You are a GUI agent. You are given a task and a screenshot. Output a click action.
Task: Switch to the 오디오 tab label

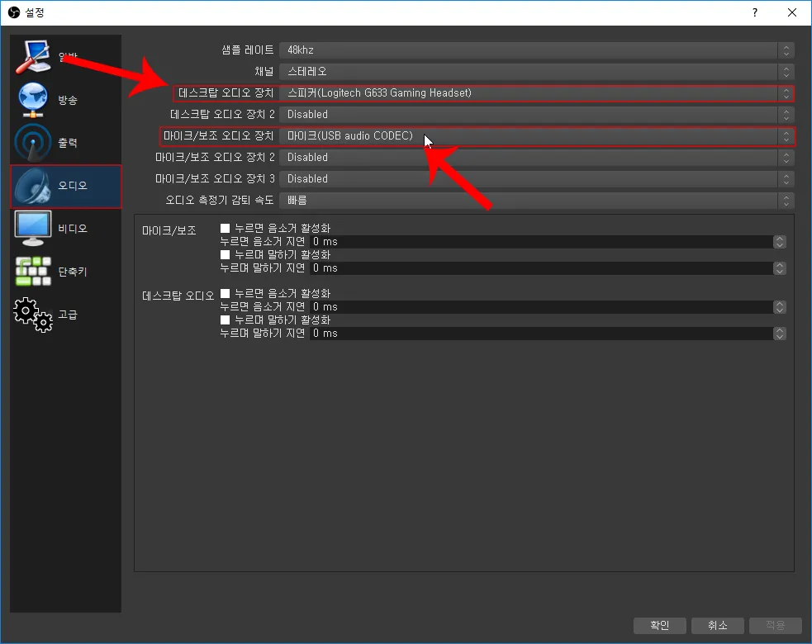point(73,185)
